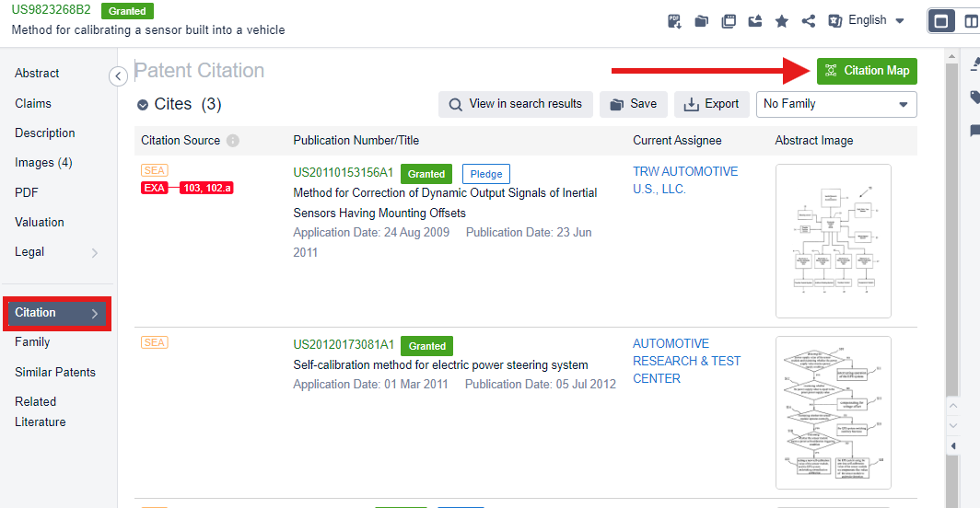Download the patent PDF from top toolbar
980x508 pixels.
674,21
